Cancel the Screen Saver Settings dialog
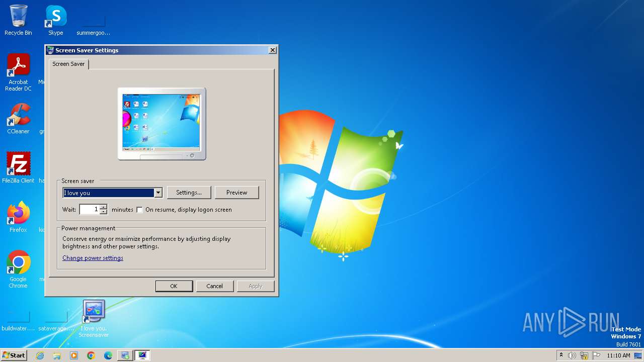 coord(214,286)
